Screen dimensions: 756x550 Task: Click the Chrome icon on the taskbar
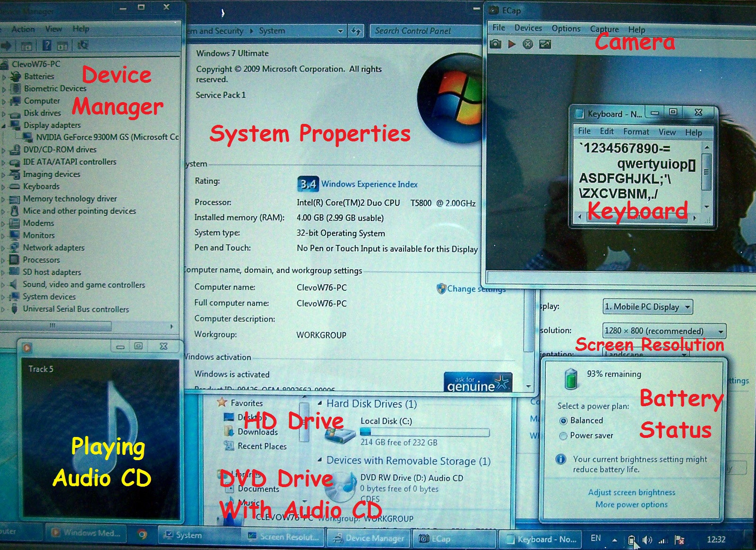coord(142,535)
